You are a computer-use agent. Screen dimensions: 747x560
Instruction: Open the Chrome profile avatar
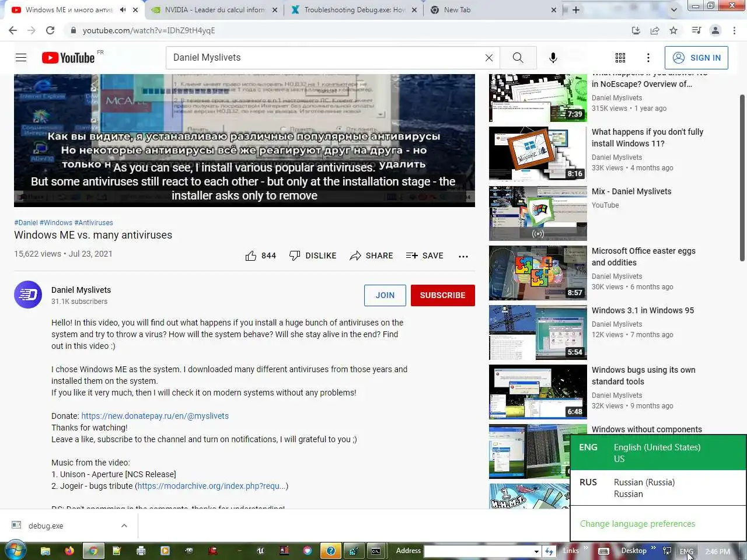[715, 30]
